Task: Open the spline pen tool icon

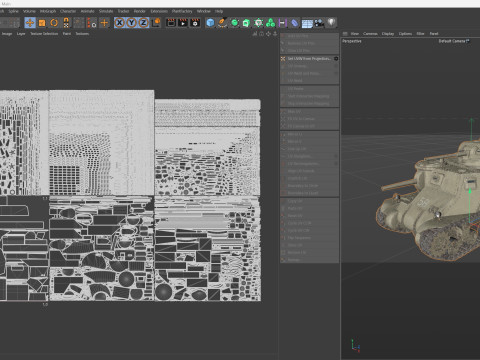Action: coord(222,23)
